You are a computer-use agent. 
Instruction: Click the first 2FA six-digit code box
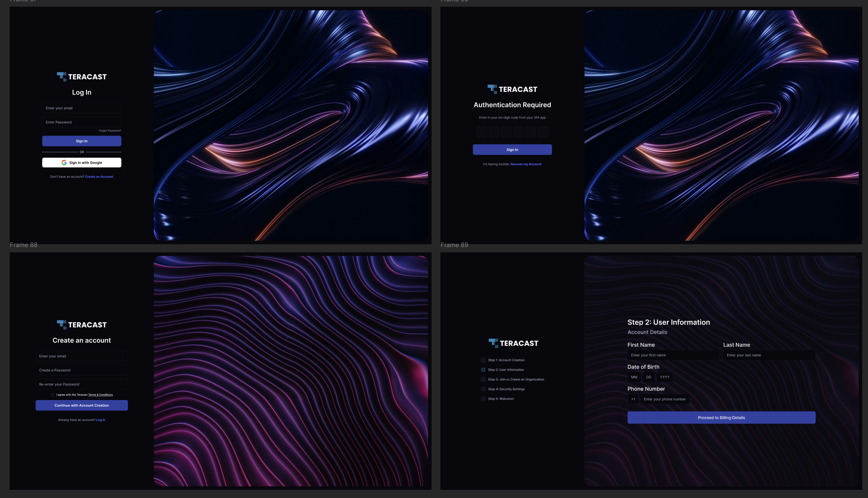[x=482, y=131]
